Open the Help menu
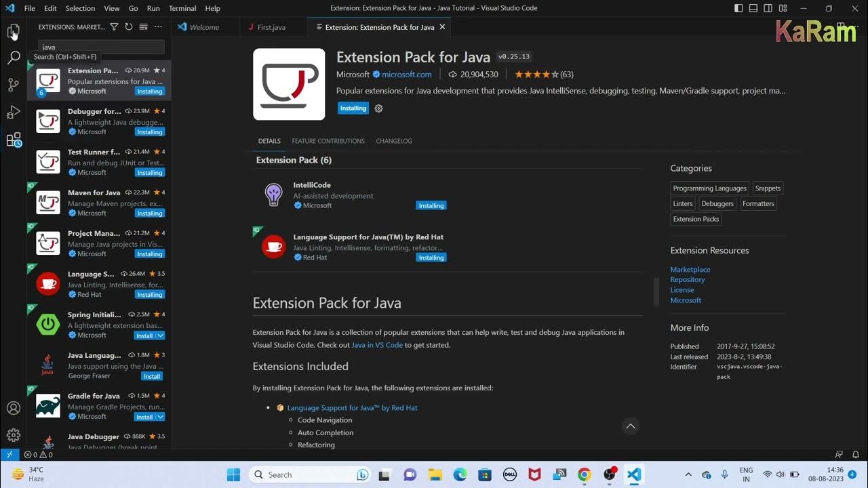The image size is (868, 488). pyautogui.click(x=213, y=8)
